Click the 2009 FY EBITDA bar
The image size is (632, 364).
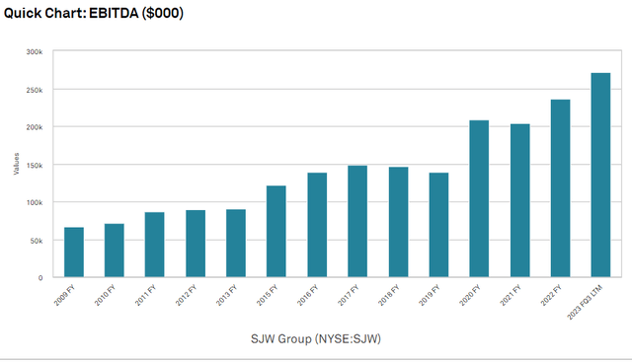pos(74,253)
